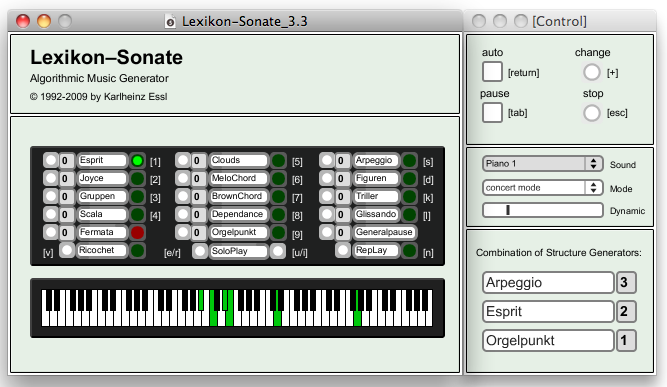Click the Orgelpunkt field in combination list
This screenshot has height=387, width=667.
click(x=548, y=340)
